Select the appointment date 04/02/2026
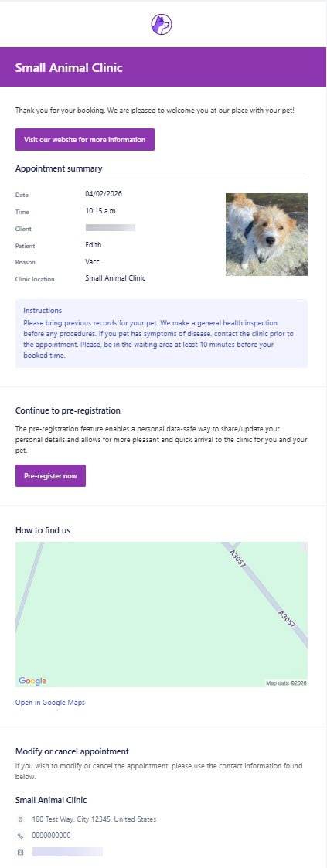Screen dimensions: 327x868 [102, 194]
